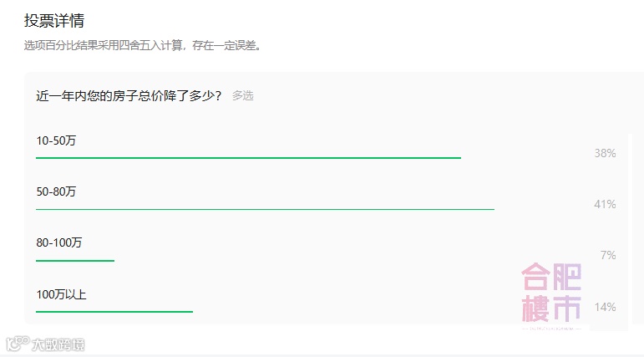
Task: Click the 多选 multi-select tag
Action: tap(242, 96)
